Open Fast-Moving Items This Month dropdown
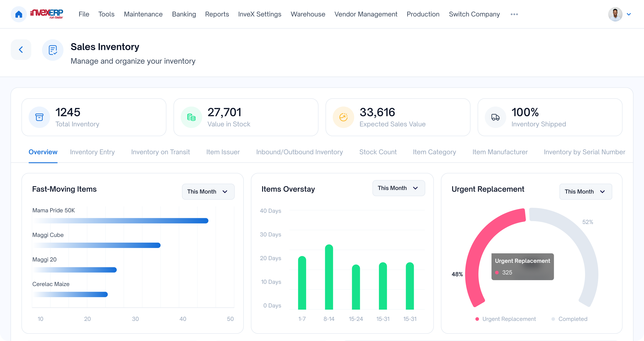 pyautogui.click(x=208, y=192)
